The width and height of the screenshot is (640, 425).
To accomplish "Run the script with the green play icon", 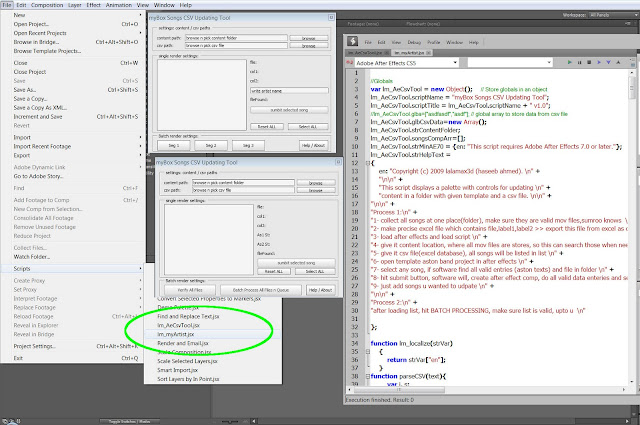I will [x=569, y=62].
